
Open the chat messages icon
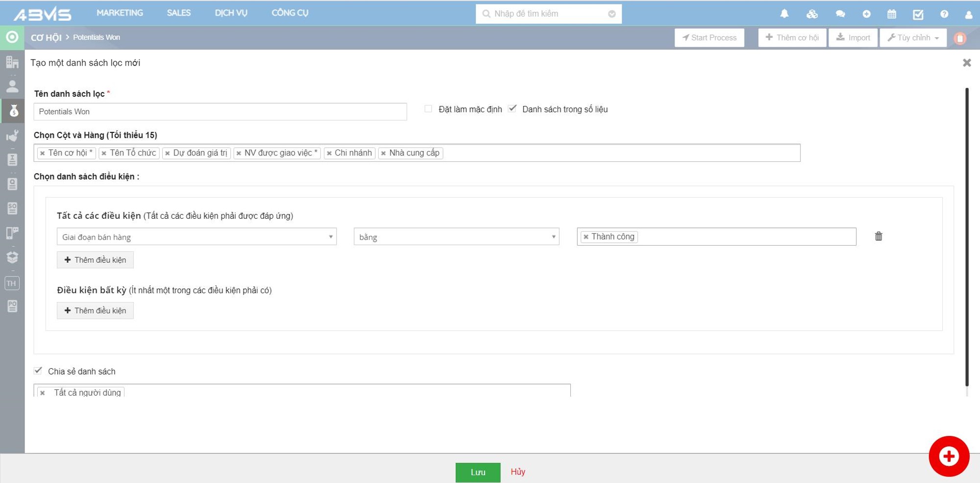coord(840,14)
